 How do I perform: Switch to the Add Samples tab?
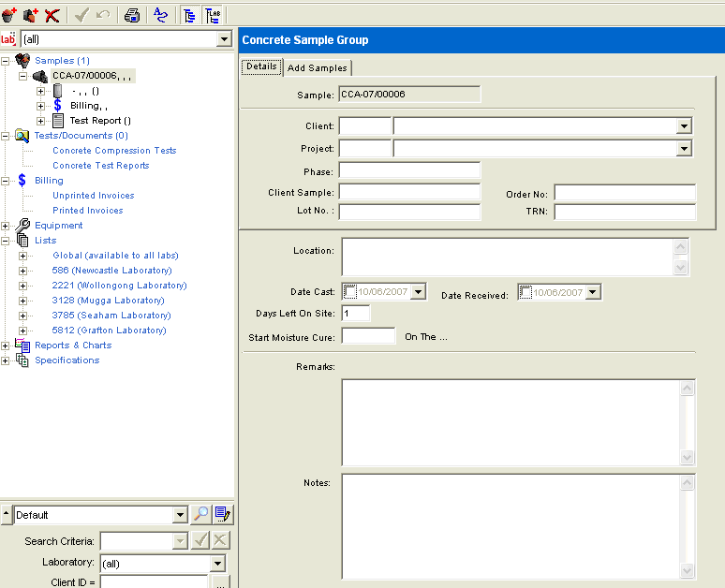[318, 67]
